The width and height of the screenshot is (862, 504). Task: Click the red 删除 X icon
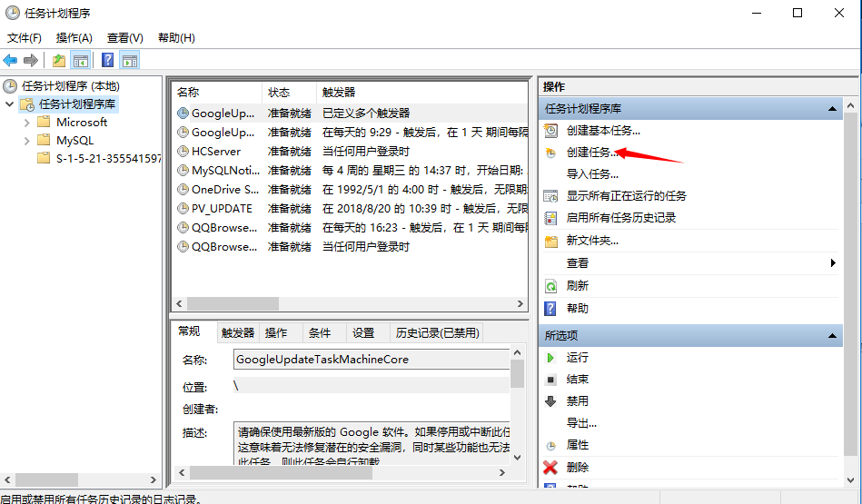pyautogui.click(x=550, y=468)
